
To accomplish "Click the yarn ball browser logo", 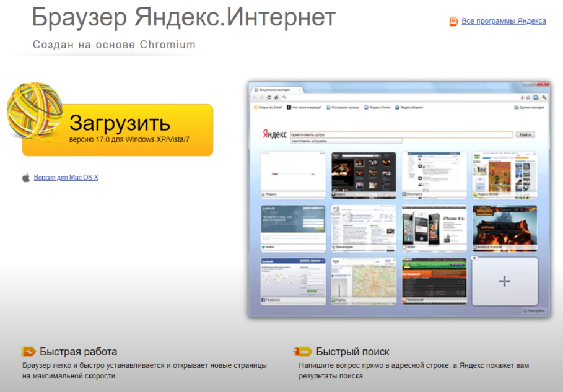I will 35,111.
